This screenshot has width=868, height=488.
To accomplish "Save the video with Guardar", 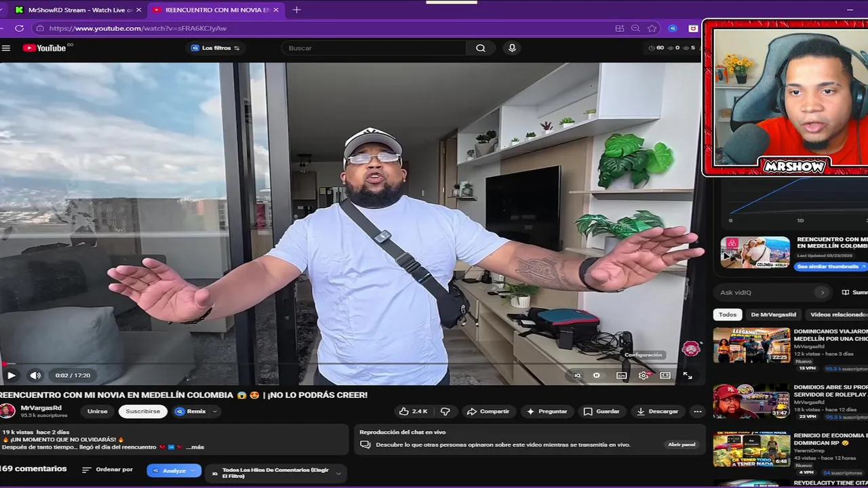I will click(601, 411).
